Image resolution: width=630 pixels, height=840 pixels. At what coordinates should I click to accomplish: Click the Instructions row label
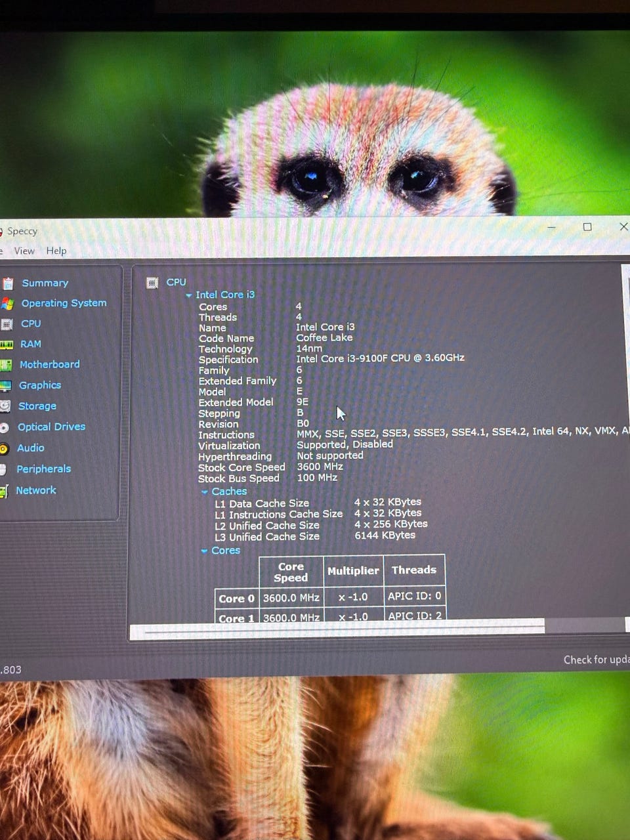coord(226,435)
